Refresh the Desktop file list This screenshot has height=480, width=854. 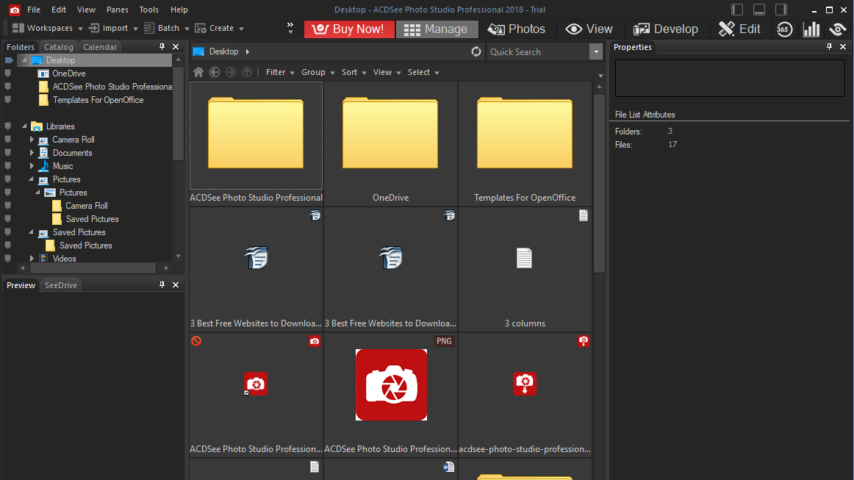pos(476,52)
